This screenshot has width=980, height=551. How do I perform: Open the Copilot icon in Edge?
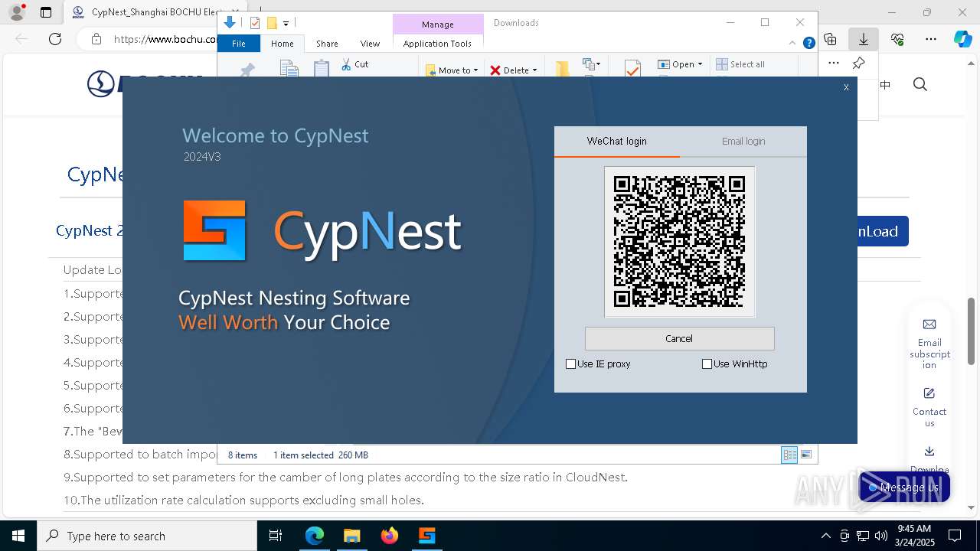(962, 39)
